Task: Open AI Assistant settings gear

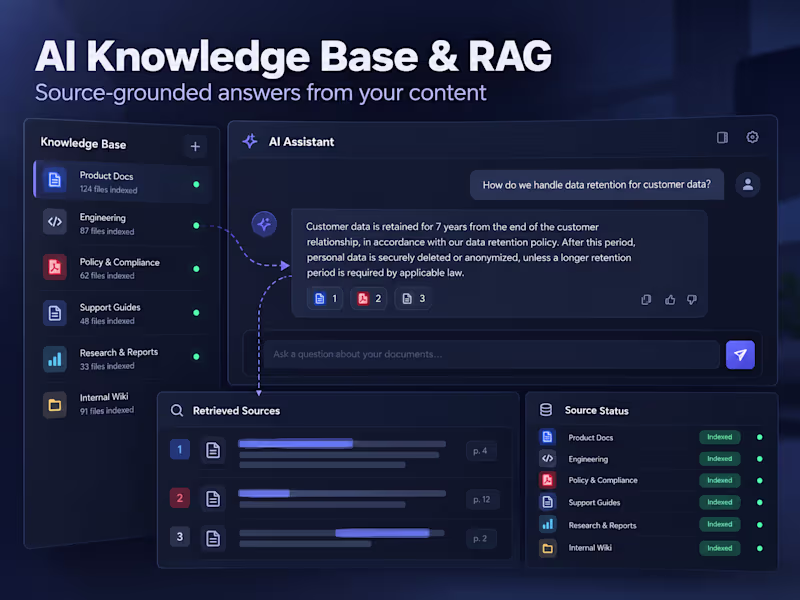Action: click(752, 137)
